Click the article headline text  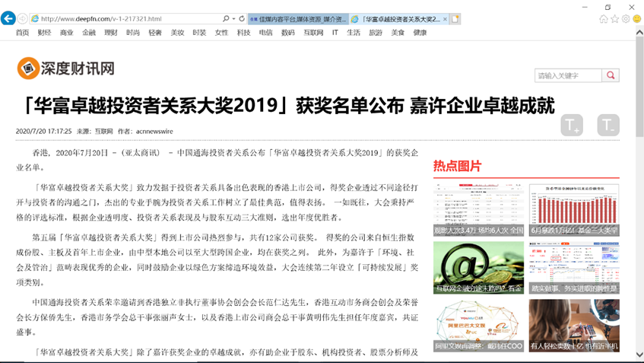point(289,105)
